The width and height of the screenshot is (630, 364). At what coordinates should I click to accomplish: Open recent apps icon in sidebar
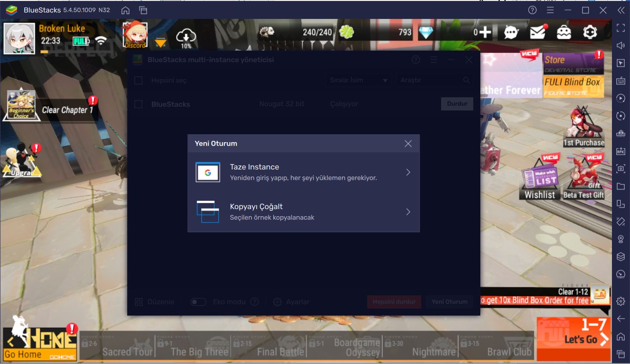(x=621, y=354)
